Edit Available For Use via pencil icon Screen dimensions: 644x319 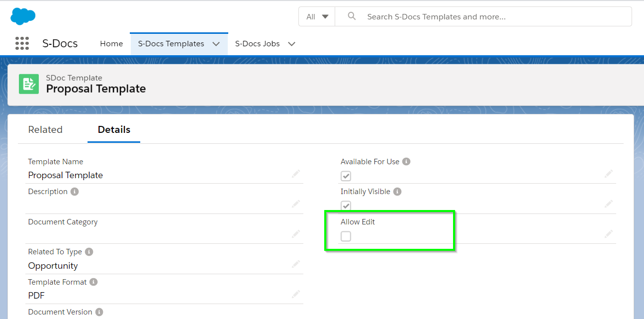(609, 174)
